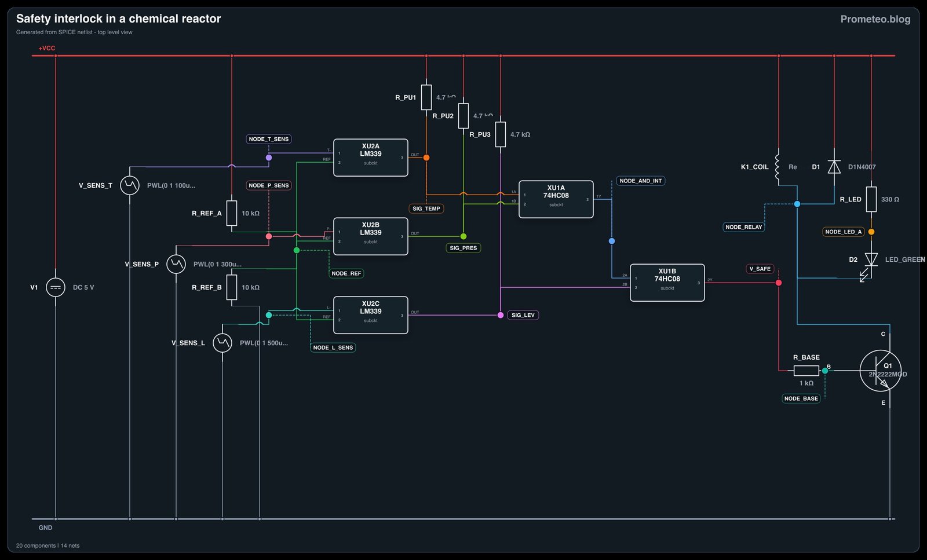Click the NODE_BASE net label
Viewport: 927px width, 560px height.
point(801,398)
